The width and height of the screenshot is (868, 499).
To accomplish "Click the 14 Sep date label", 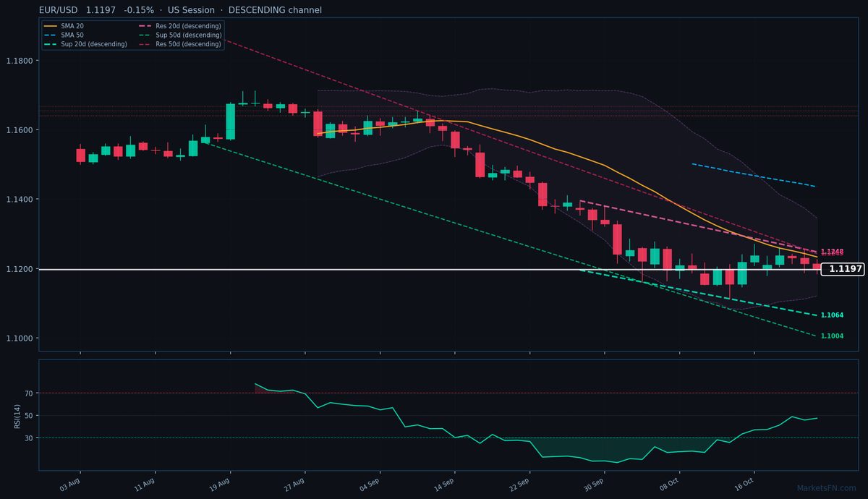I will coord(444,485).
